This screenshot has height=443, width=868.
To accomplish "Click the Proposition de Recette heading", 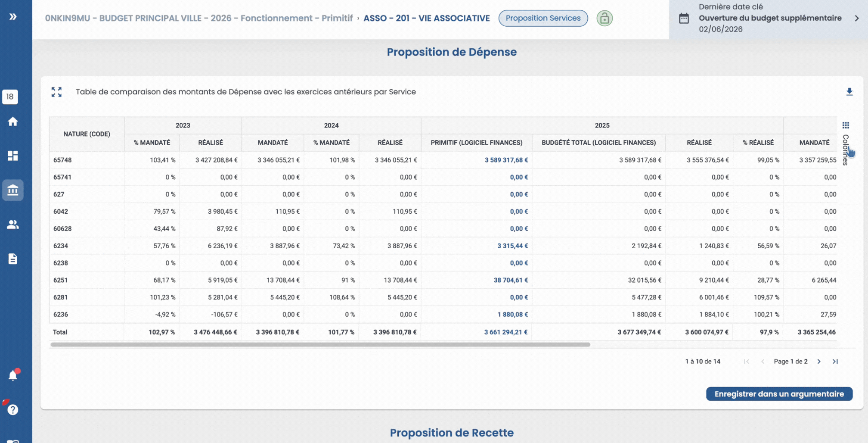I will click(452, 433).
